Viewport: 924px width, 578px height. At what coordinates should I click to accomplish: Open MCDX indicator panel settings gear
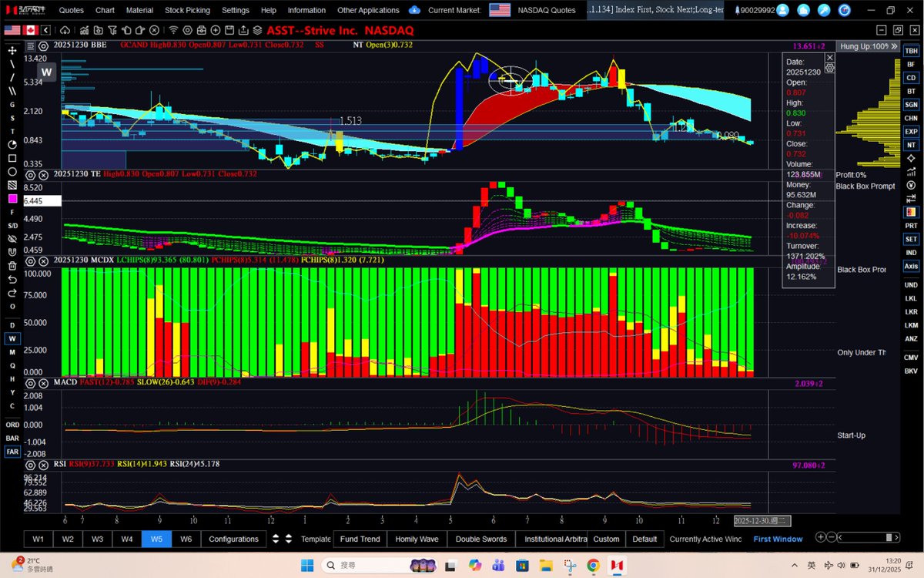pos(31,260)
